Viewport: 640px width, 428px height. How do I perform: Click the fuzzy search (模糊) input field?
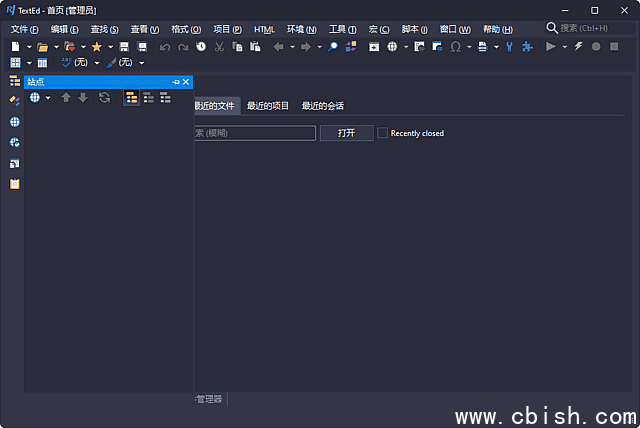(255, 133)
